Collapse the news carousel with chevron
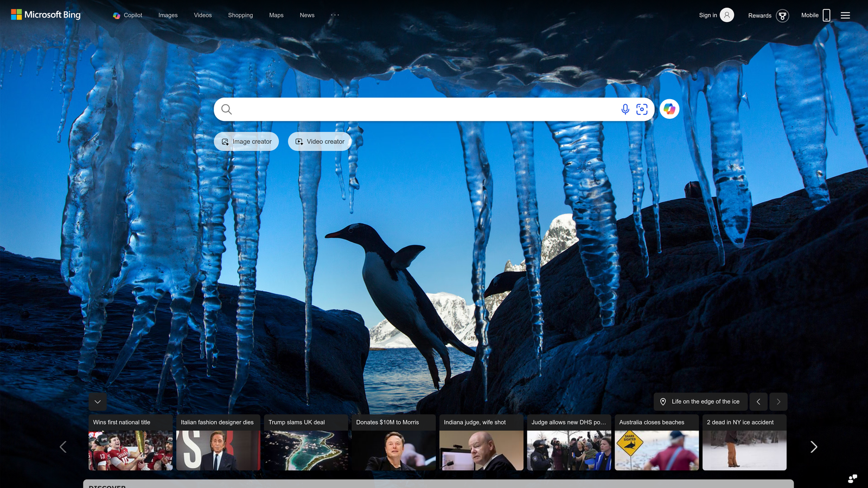Screen dimensions: 868x488 click(98, 402)
